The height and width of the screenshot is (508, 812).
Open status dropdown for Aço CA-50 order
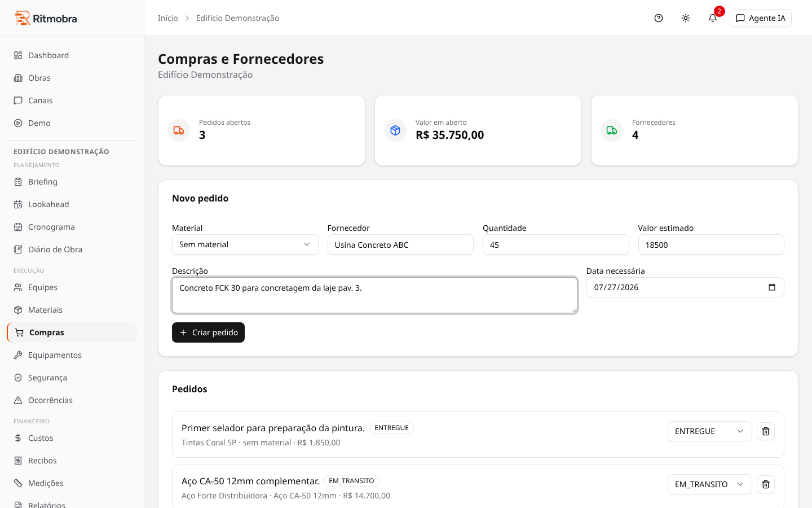[x=709, y=484]
